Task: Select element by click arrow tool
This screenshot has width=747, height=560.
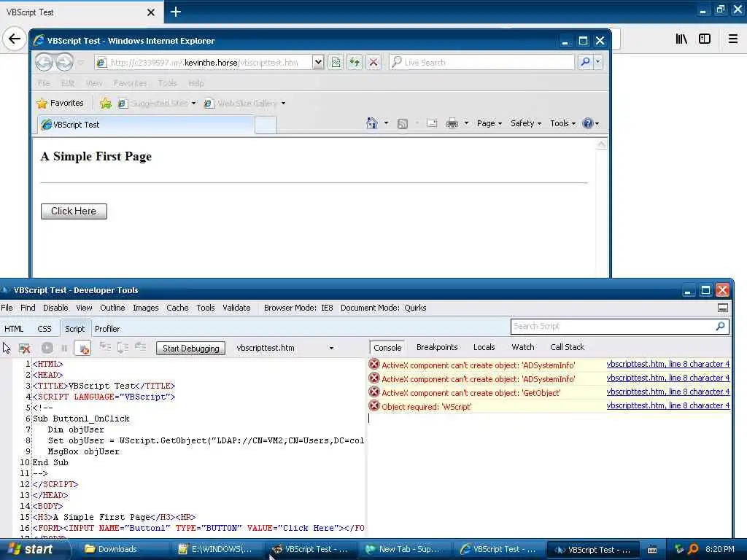Action: click(x=7, y=348)
